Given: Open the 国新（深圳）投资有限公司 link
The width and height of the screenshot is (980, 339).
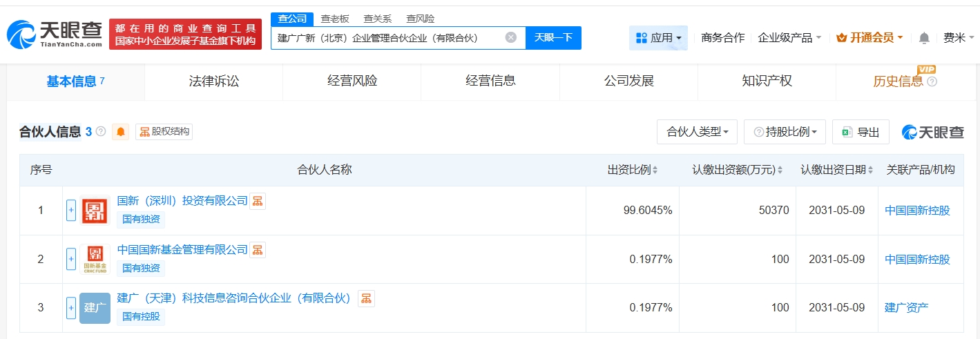Looking at the screenshot, I should 182,201.
